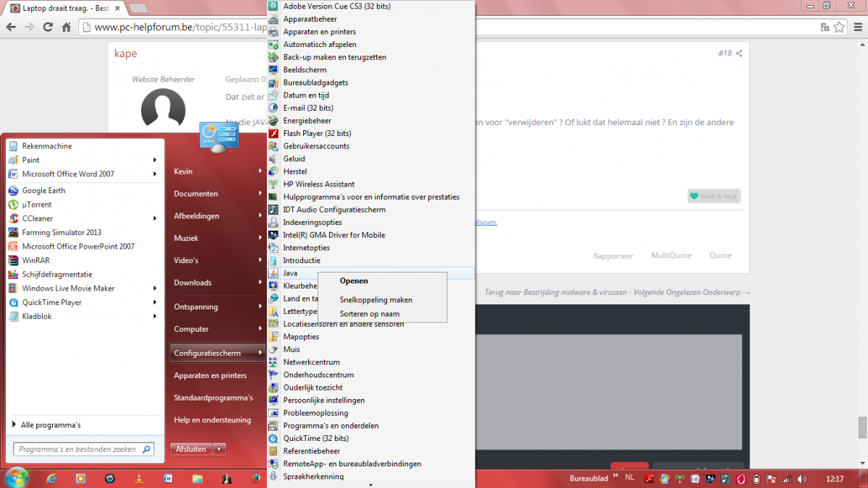
Task: Click the Programma's en bestanden zoeken field
Action: pyautogui.click(x=84, y=449)
